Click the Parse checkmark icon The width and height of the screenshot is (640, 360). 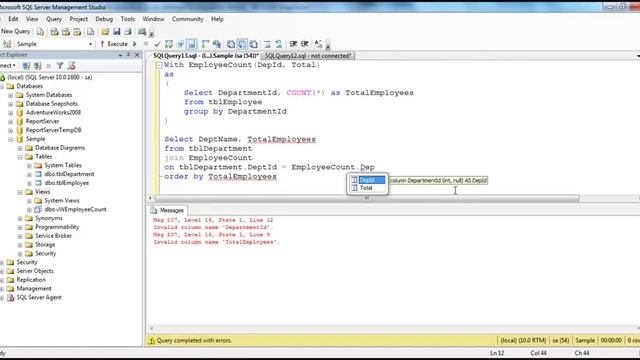157,44
